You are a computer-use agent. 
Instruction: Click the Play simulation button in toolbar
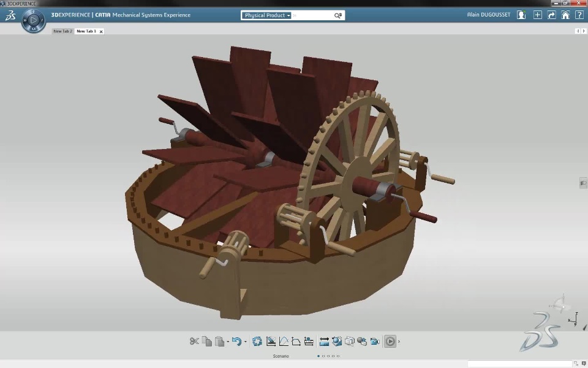point(390,342)
